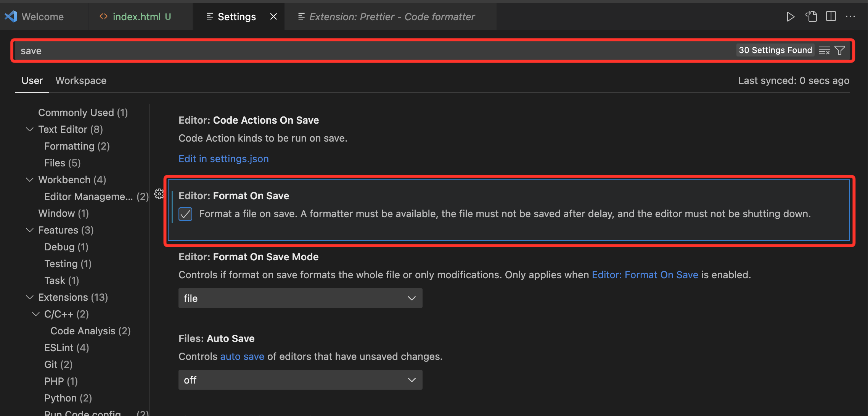
Task: Open the Extension: Prettier tab
Action: coord(392,16)
